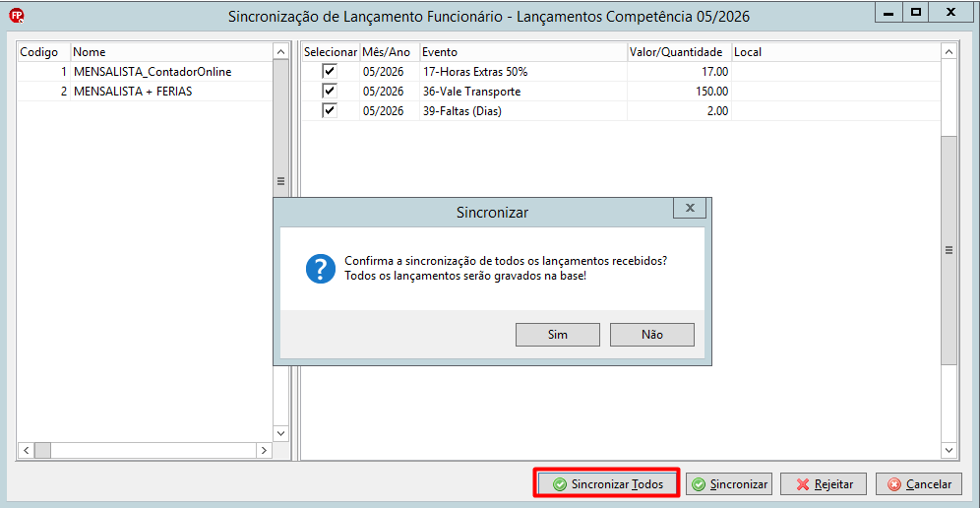
Task: Decline with the Não button
Action: [652, 335]
